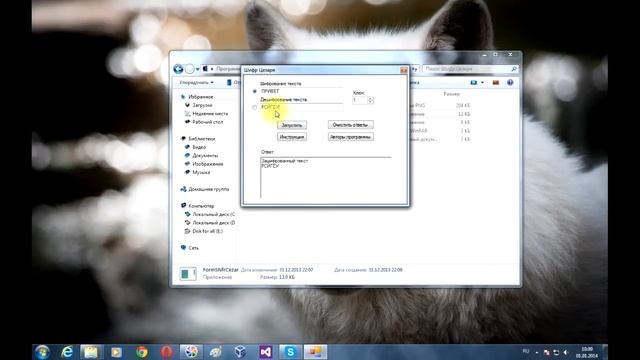This screenshot has height=360, width=640.
Task: Click the Ключ stepper arrows
Action: click(x=370, y=100)
